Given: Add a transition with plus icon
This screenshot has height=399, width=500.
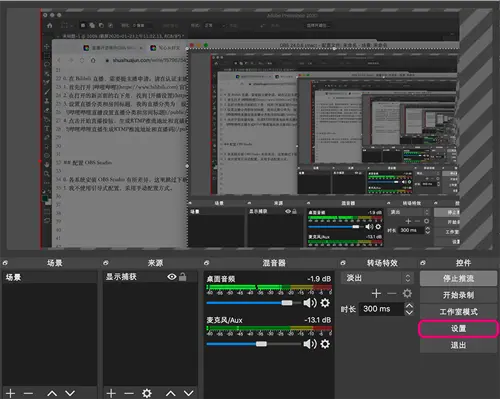Looking at the screenshot, I should (376, 293).
